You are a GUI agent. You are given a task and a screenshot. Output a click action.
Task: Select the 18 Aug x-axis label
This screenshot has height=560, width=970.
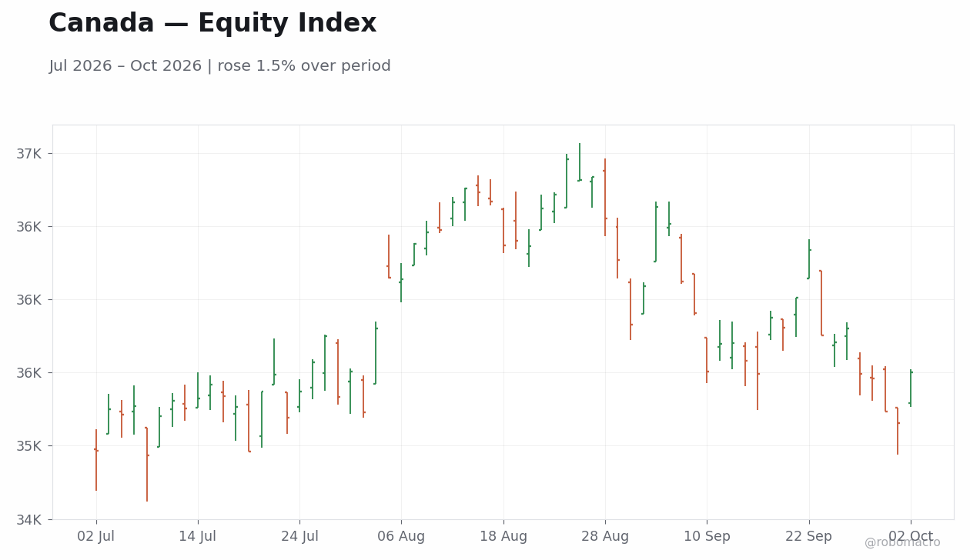coord(503,537)
